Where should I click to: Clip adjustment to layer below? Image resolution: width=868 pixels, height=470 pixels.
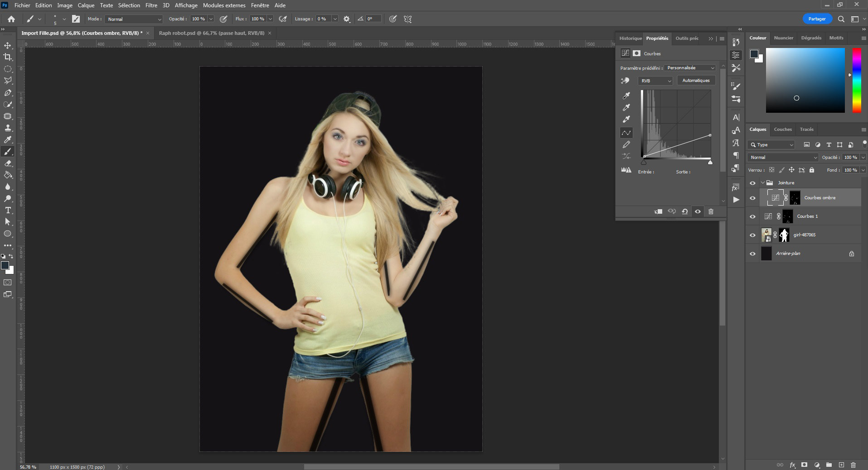pyautogui.click(x=658, y=211)
